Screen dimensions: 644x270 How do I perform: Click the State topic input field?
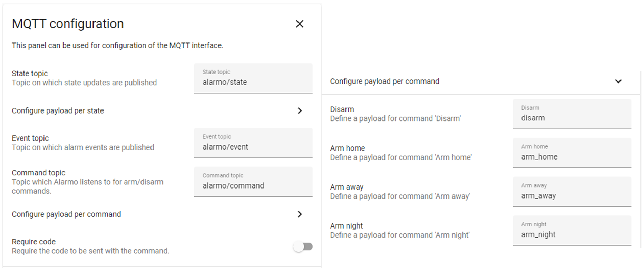[x=253, y=82]
